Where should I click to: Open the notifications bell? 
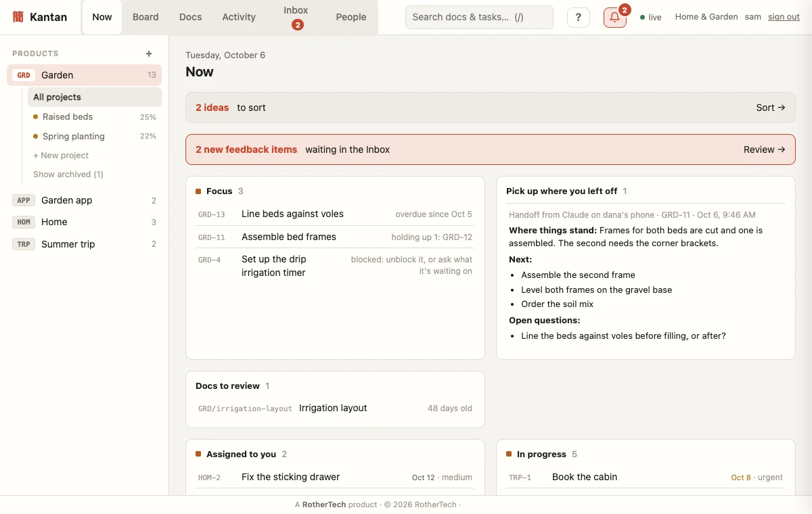(614, 18)
